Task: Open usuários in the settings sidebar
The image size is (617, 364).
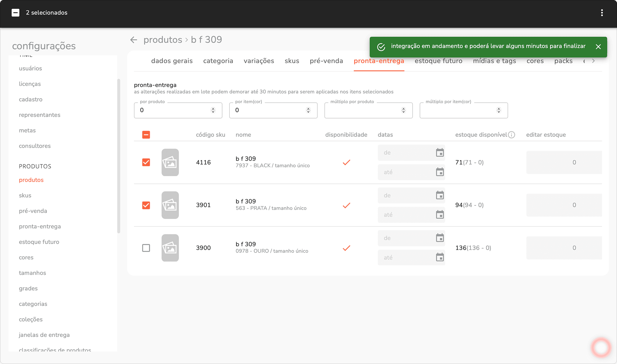Action: point(31,68)
